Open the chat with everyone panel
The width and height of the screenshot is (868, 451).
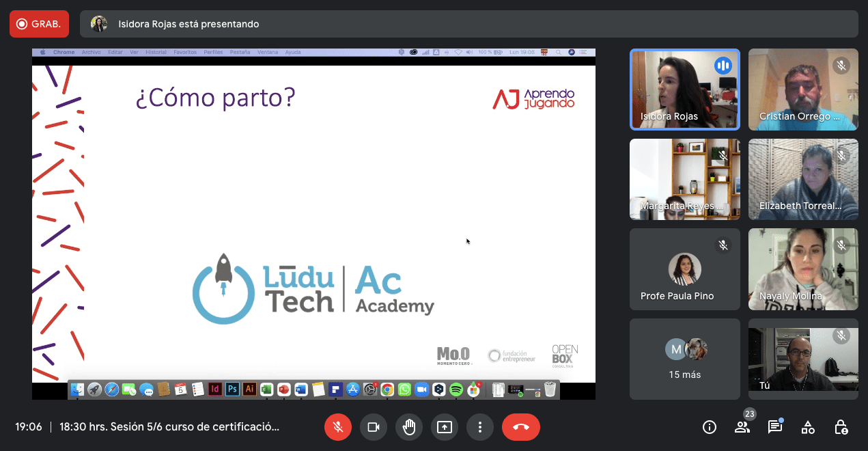pos(775,427)
